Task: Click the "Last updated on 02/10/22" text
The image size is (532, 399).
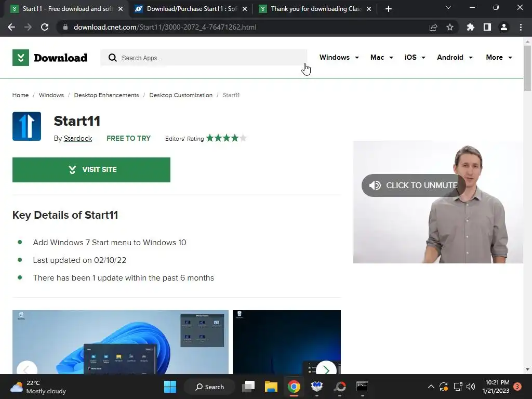Action: [x=79, y=260]
